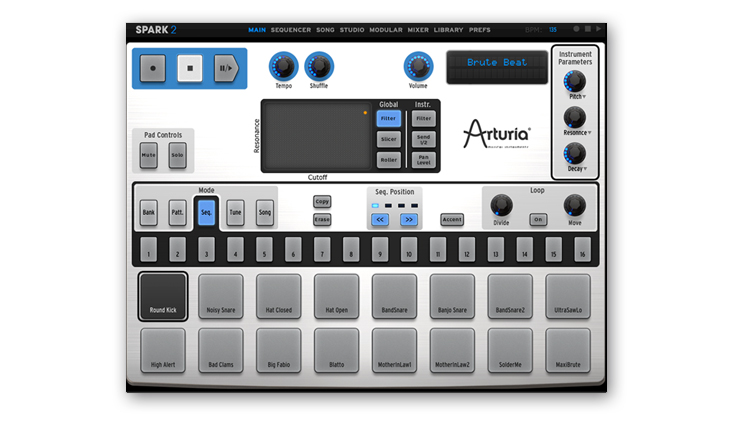This screenshot has height=422, width=750.
Task: Click the play/pause transport button
Action: click(x=226, y=68)
